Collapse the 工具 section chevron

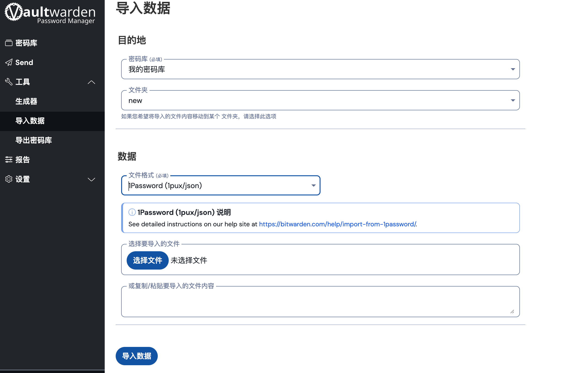click(91, 82)
